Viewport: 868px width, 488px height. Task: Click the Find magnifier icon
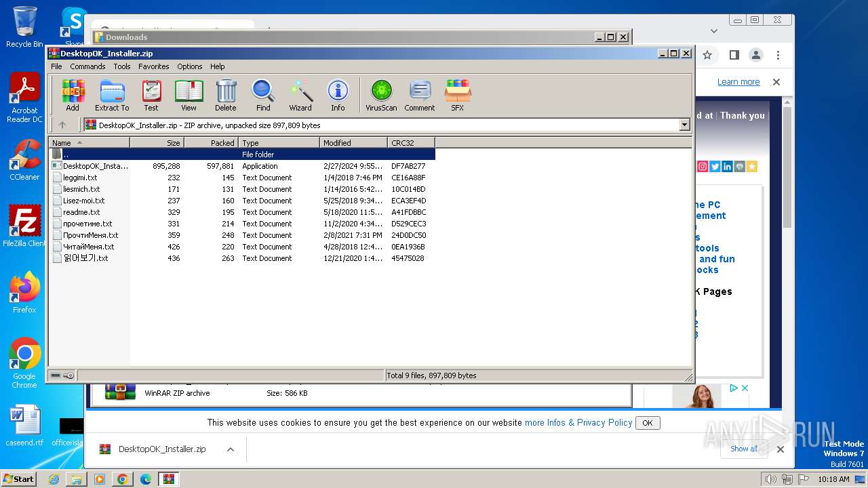coord(263,95)
